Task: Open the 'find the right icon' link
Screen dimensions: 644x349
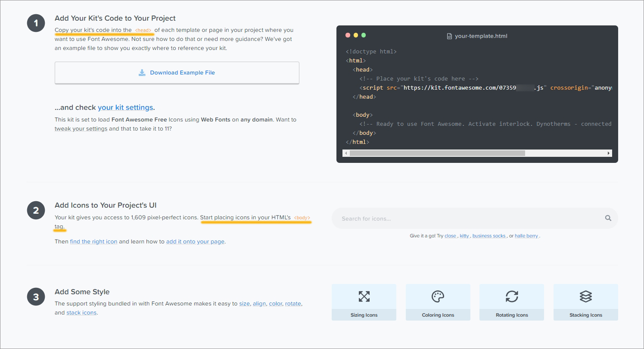Action: tap(93, 242)
